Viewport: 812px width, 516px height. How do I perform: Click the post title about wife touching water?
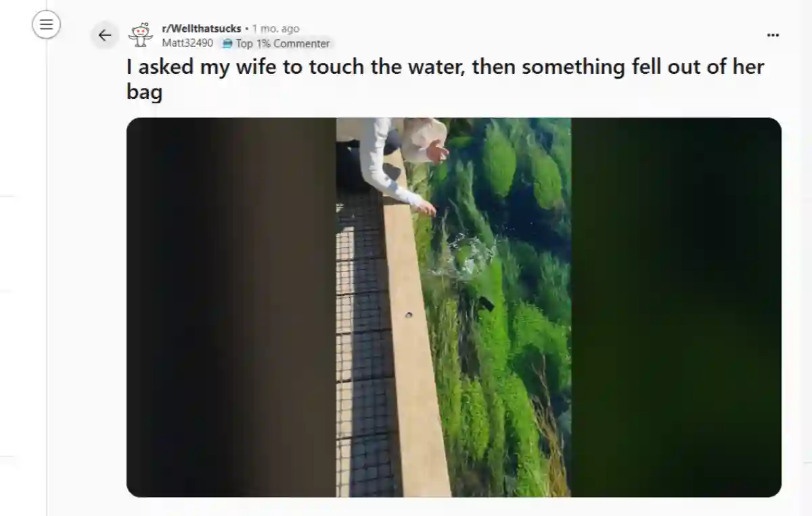445,79
